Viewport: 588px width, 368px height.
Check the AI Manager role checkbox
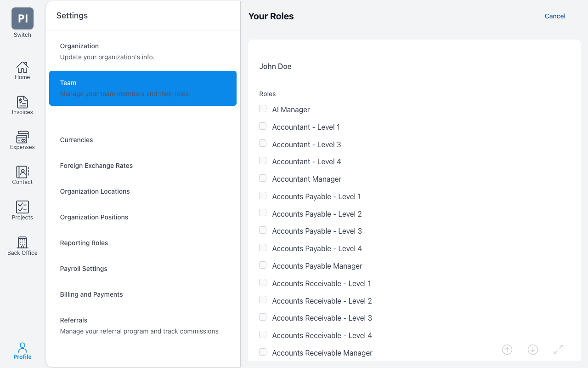pyautogui.click(x=263, y=109)
